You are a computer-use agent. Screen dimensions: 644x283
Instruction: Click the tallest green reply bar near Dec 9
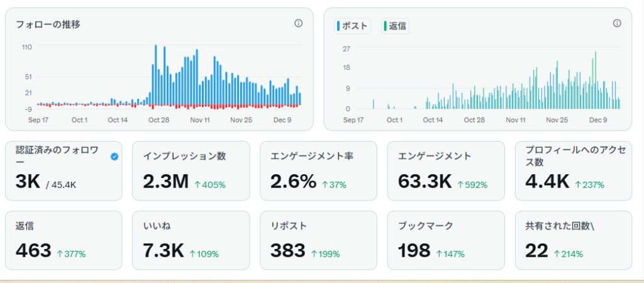click(x=595, y=80)
